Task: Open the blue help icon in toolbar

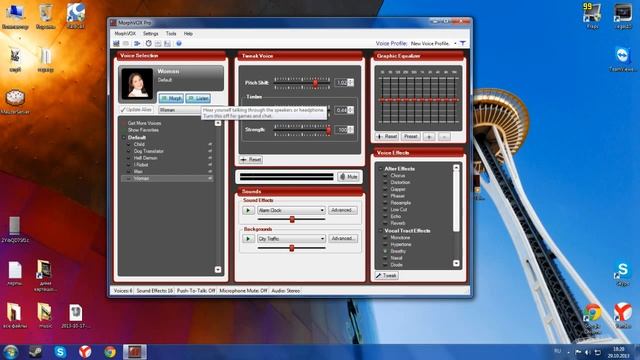Action: (x=178, y=43)
